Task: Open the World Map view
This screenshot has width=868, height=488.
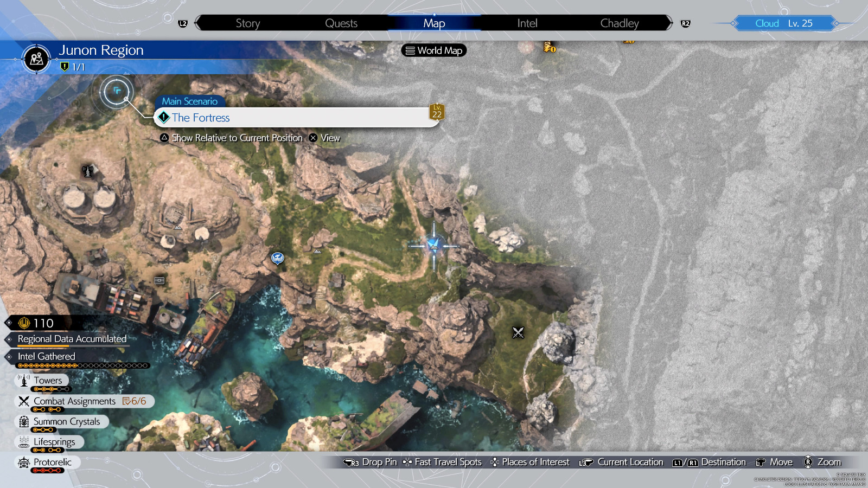Action: (x=432, y=50)
